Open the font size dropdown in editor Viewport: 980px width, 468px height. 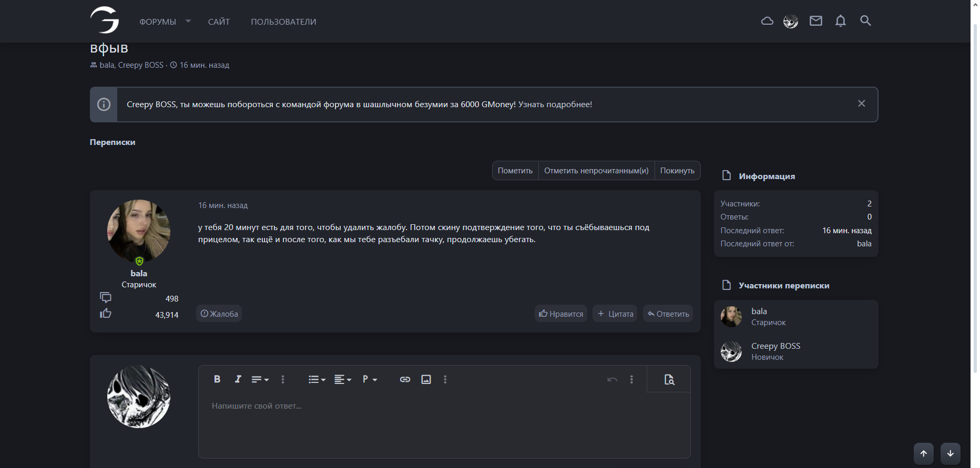pos(260,379)
